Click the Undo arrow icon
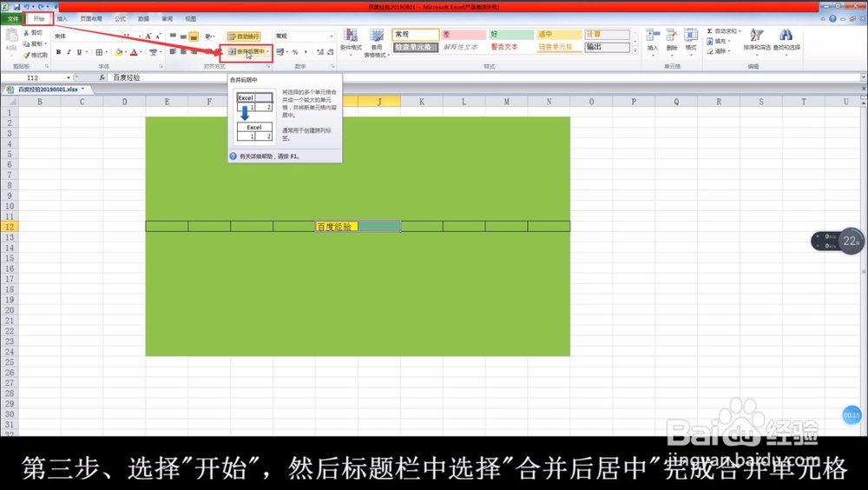 [27, 7]
